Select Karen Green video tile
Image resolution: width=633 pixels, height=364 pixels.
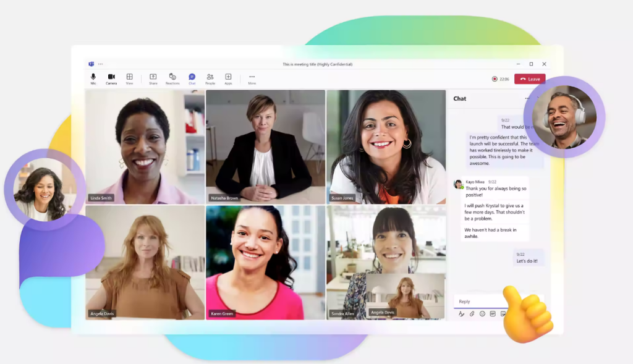click(x=265, y=262)
